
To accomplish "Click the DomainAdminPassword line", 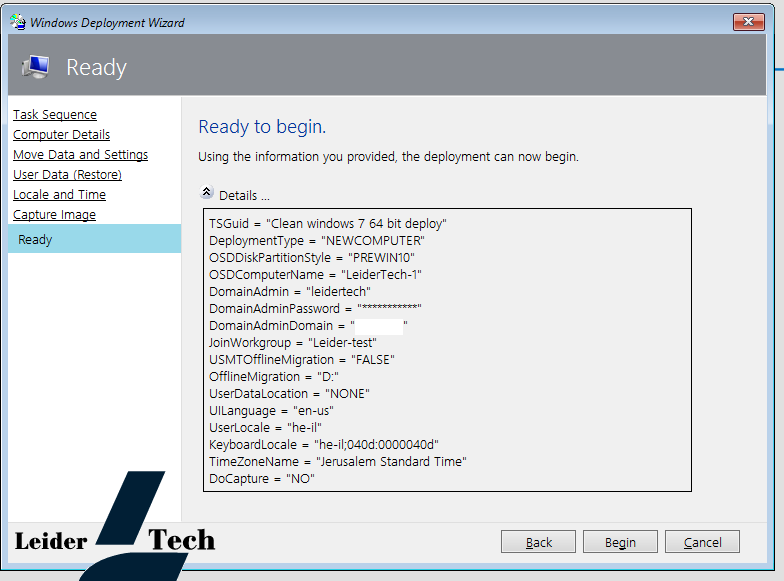I will pyautogui.click(x=315, y=308).
